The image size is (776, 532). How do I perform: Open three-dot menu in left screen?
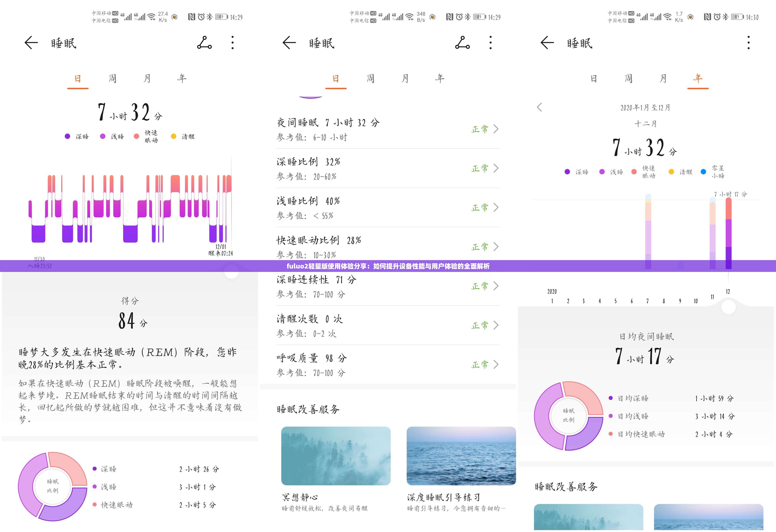pos(233,43)
